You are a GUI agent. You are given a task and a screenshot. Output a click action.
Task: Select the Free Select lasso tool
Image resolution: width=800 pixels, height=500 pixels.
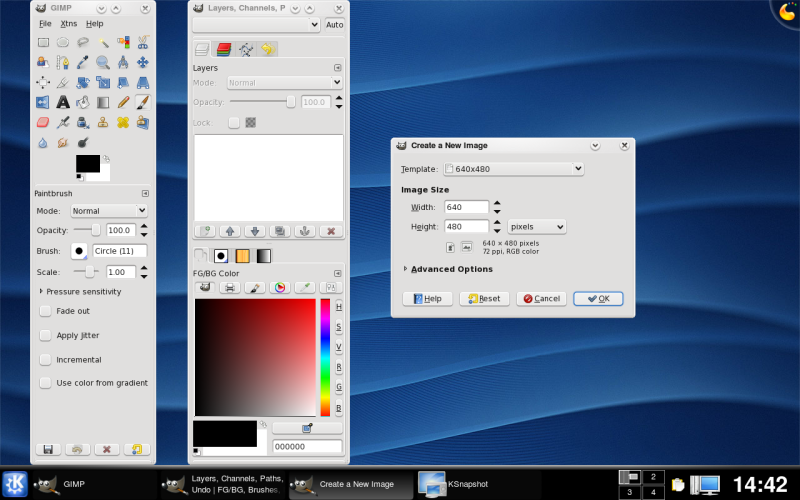pyautogui.click(x=83, y=42)
